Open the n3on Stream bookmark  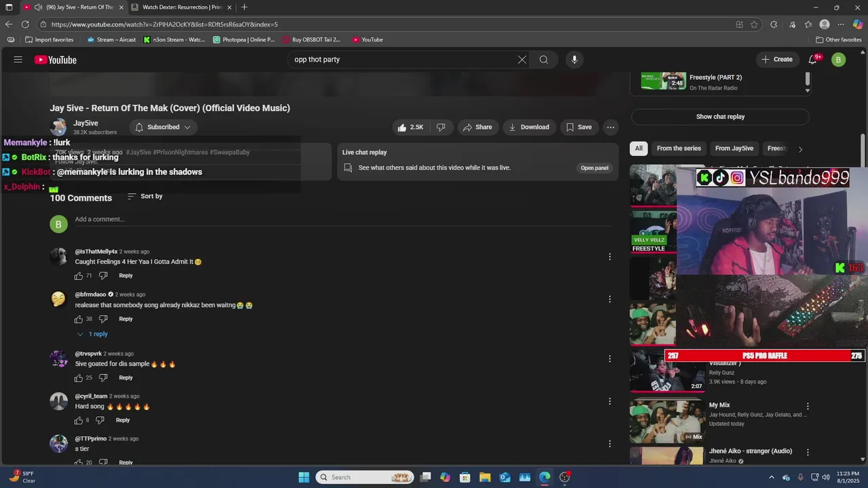[x=174, y=40]
